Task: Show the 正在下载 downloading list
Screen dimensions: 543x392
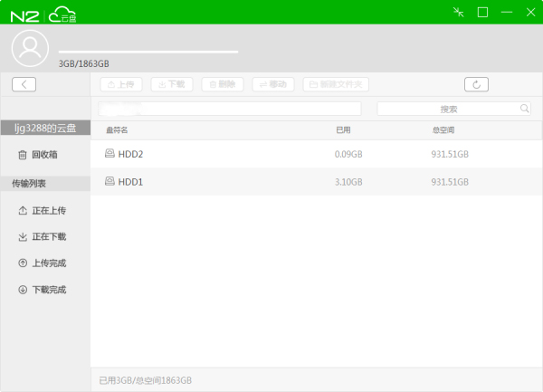Action: [42, 237]
